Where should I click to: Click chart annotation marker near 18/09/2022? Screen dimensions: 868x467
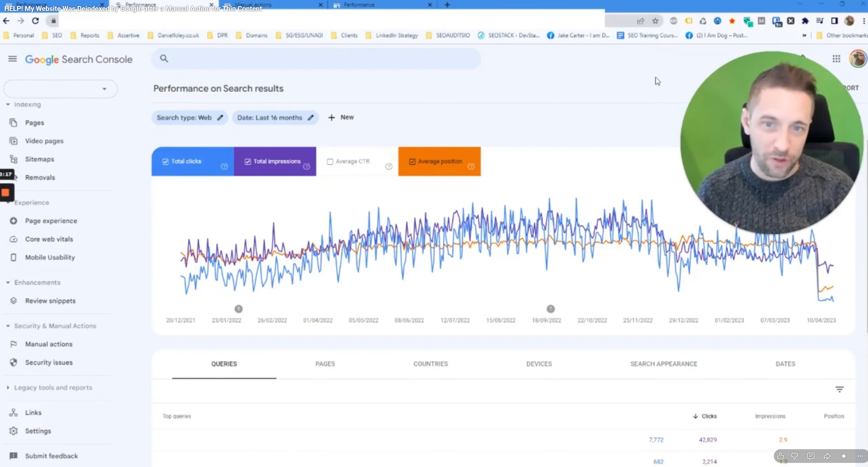pyautogui.click(x=551, y=309)
